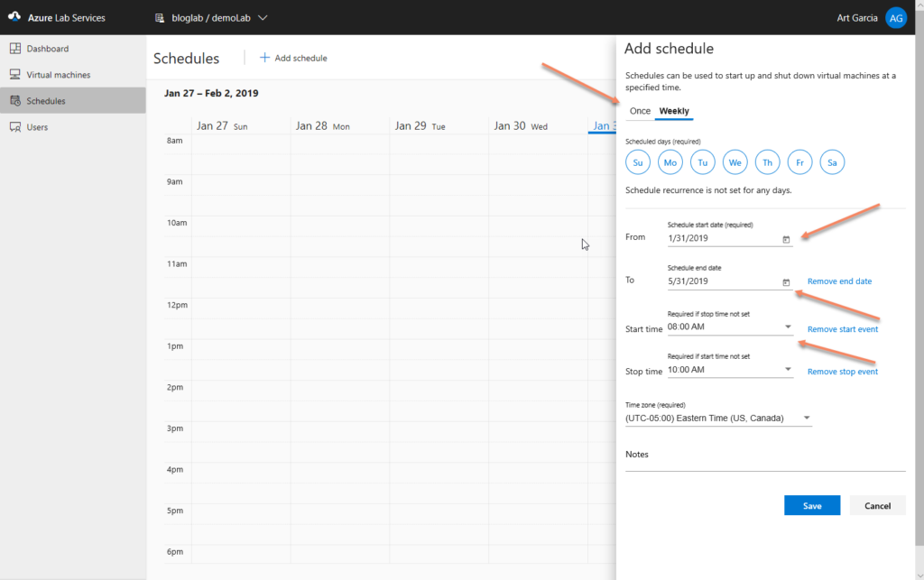The height and width of the screenshot is (580, 924).
Task: Save the new schedule
Action: tap(811, 505)
